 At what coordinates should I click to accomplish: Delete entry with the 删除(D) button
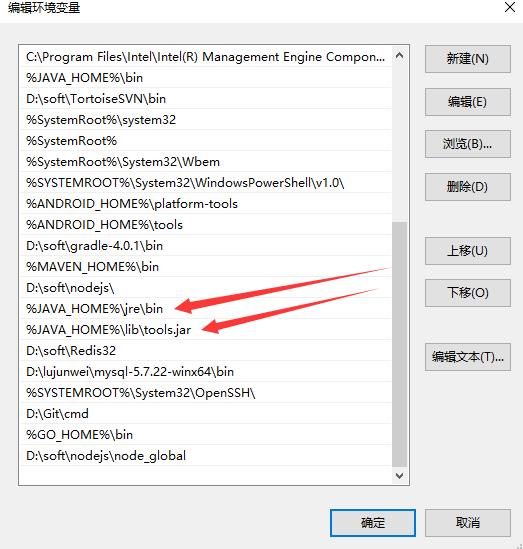tap(468, 187)
